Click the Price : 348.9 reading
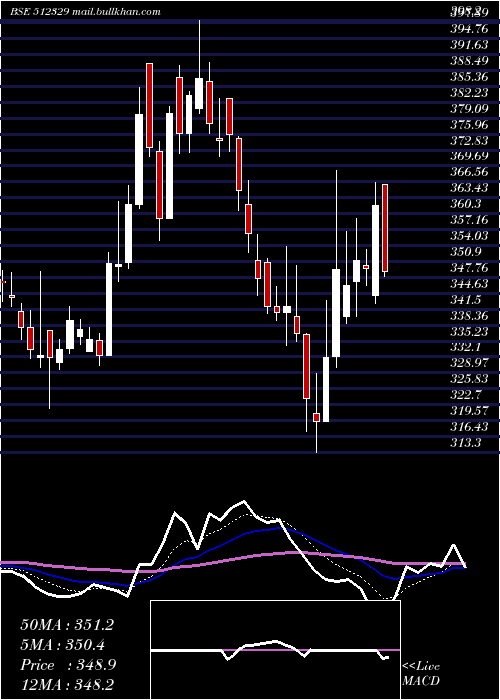 pos(68,665)
